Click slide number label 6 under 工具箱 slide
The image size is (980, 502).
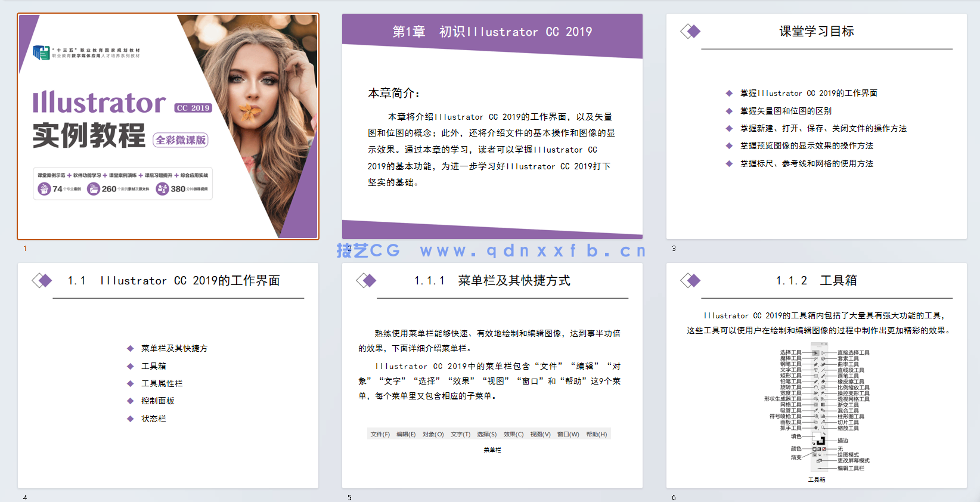point(674,497)
